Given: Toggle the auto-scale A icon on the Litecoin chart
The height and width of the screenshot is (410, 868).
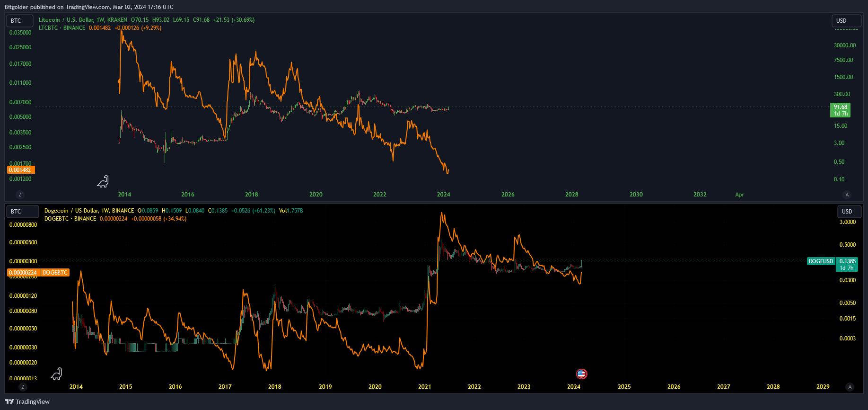Looking at the screenshot, I should click(x=847, y=195).
